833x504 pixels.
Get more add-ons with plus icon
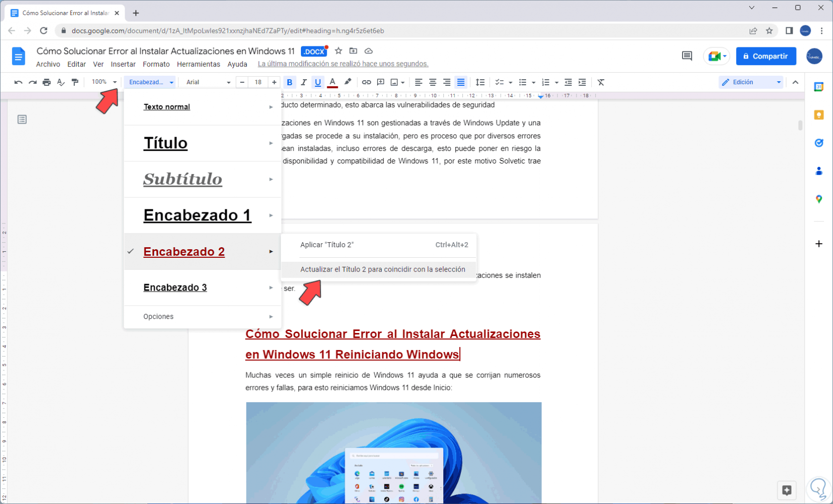click(x=819, y=244)
